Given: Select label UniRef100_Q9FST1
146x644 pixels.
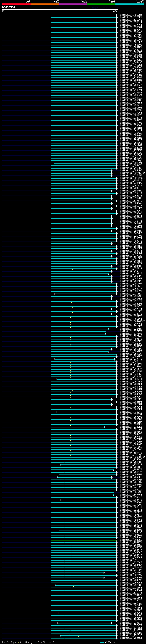Looking at the screenshot, I should (131, 301).
